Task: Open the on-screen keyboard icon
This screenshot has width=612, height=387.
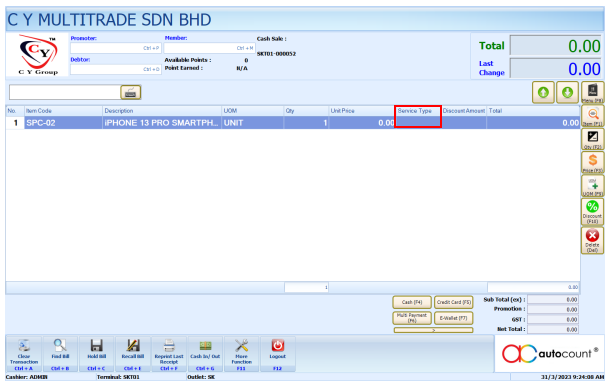Action: (130, 92)
